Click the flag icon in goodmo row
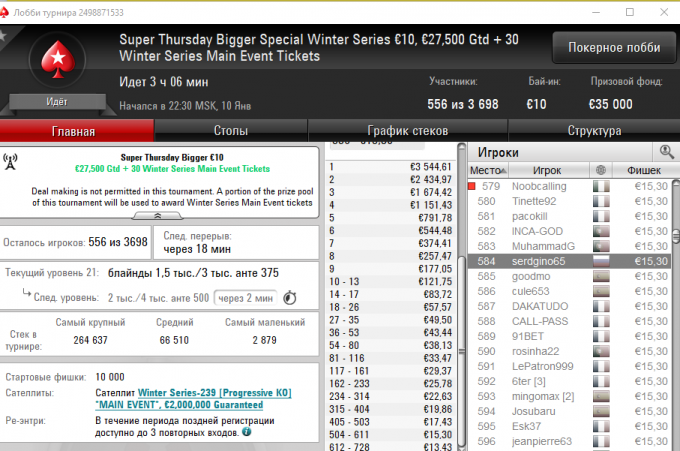Viewport: 680px width, 451px height. point(601,276)
